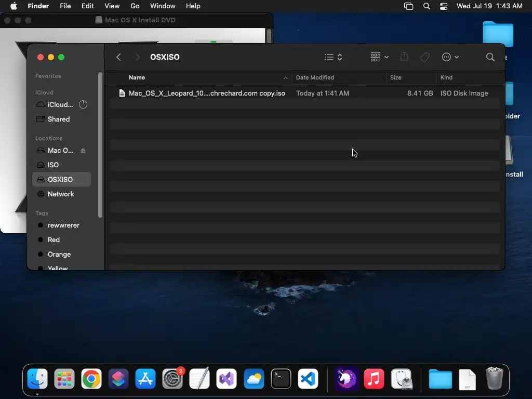Select the top desktop folder icon
The width and height of the screenshot is (532, 399).
pyautogui.click(x=498, y=34)
